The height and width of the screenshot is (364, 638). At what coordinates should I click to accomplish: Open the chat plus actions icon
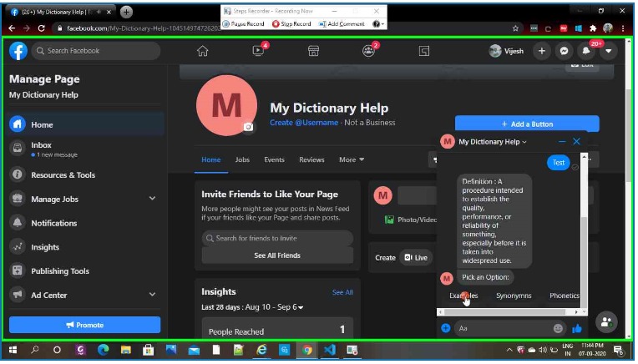pos(446,328)
